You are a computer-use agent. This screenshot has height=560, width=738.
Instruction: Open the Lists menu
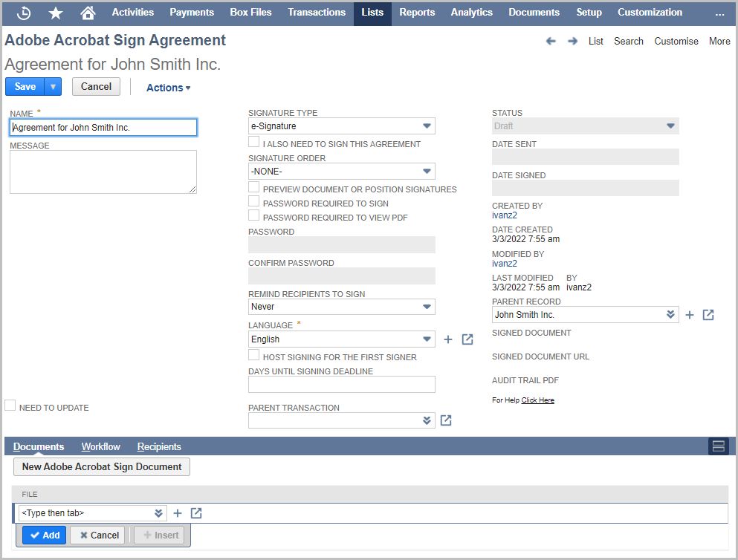372,13
